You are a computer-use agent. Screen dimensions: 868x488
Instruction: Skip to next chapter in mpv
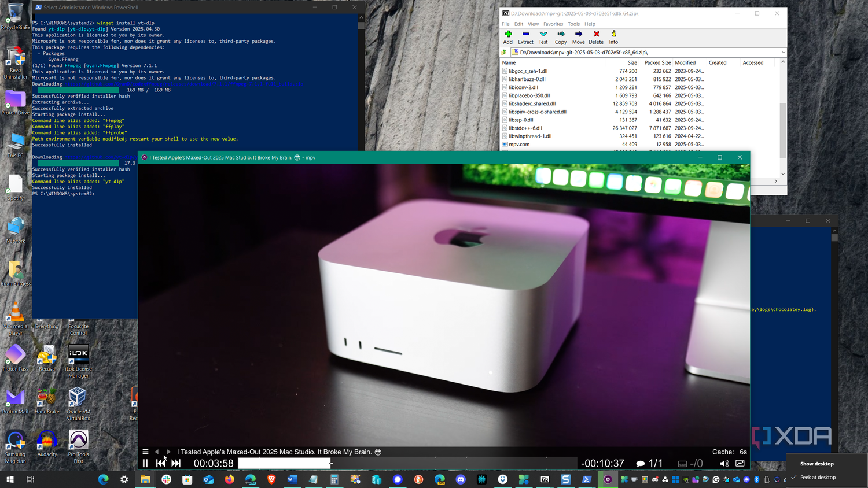point(176,463)
